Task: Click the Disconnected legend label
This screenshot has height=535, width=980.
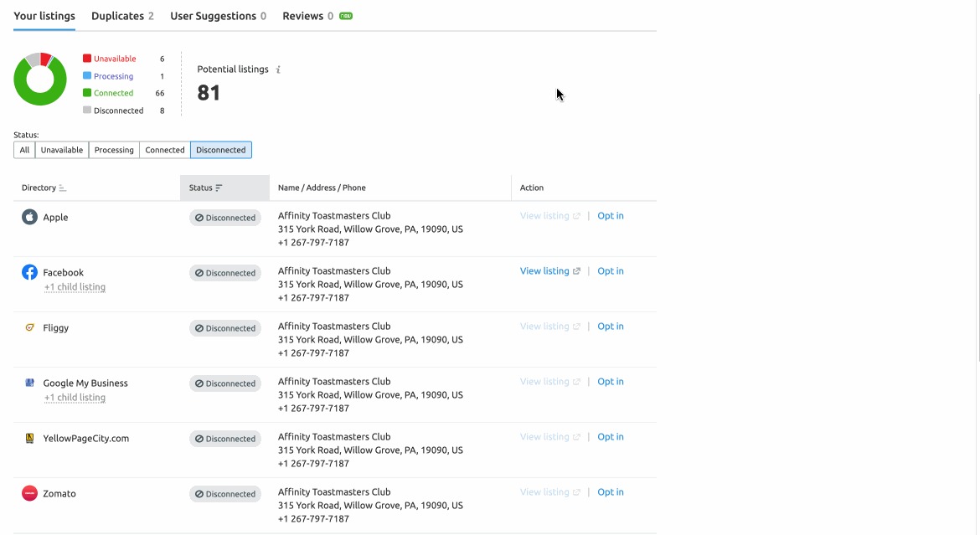Action: [119, 111]
